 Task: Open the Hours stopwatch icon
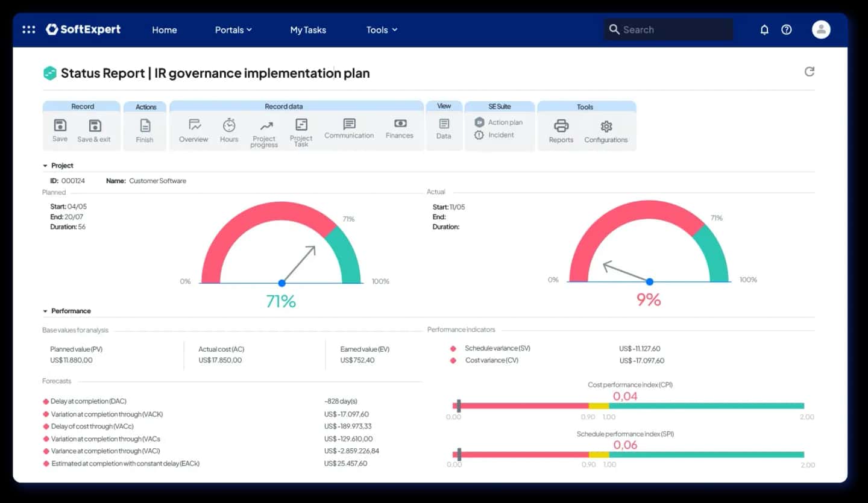(229, 125)
